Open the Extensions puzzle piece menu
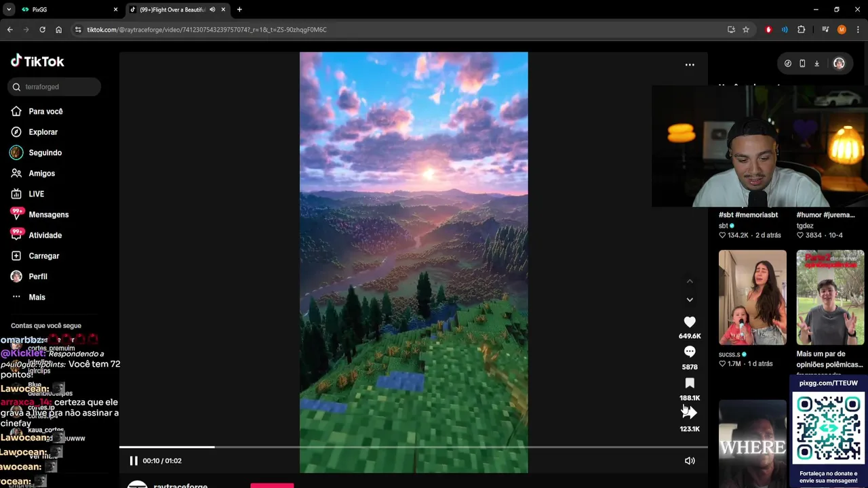This screenshot has height=488, width=868. click(801, 30)
